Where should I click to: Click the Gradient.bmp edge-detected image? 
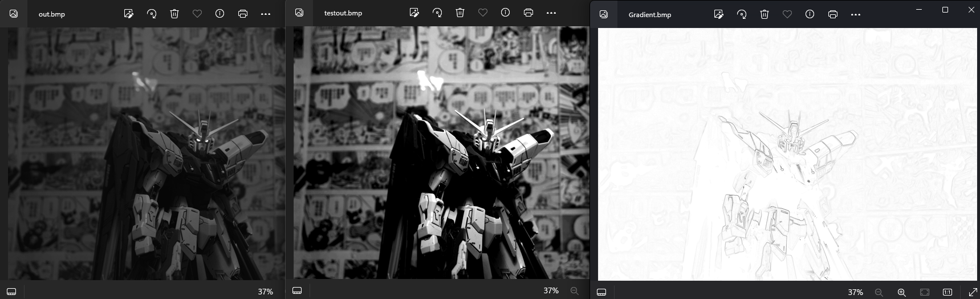coord(787,154)
